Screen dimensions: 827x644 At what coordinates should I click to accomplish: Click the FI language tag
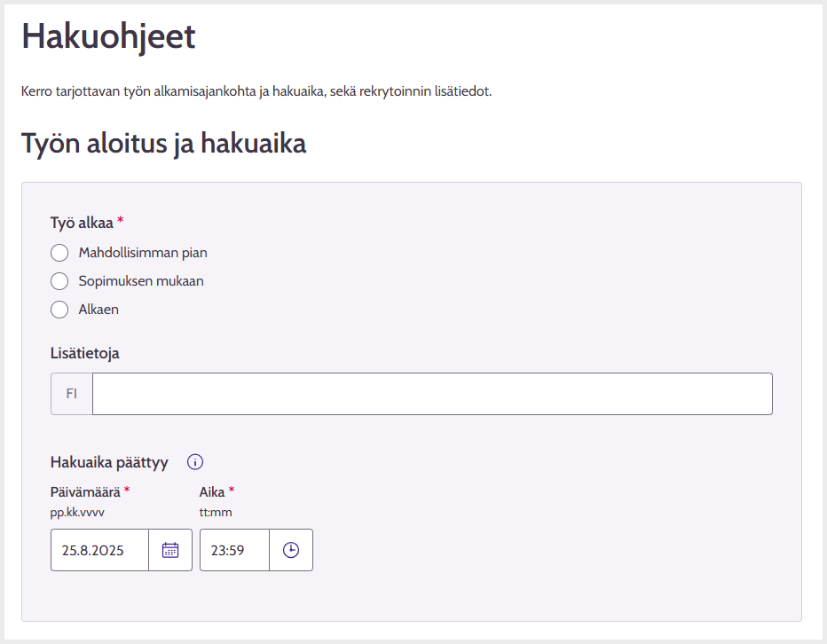[72, 394]
